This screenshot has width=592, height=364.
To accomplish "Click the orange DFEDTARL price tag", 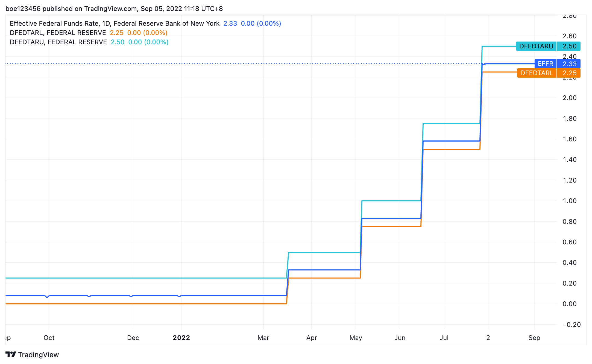I will click(x=537, y=73).
